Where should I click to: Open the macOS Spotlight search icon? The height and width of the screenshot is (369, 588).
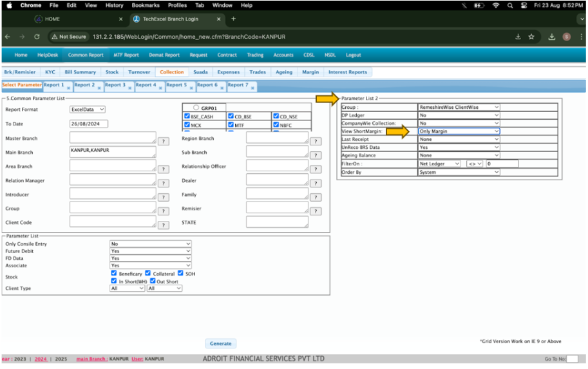coord(510,5)
